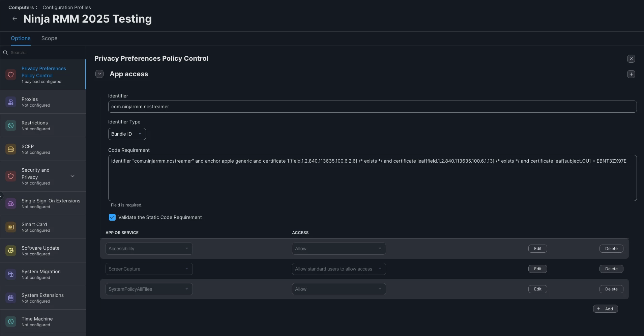The image size is (644, 336).
Task: Click the Add button below the table
Action: (x=605, y=309)
